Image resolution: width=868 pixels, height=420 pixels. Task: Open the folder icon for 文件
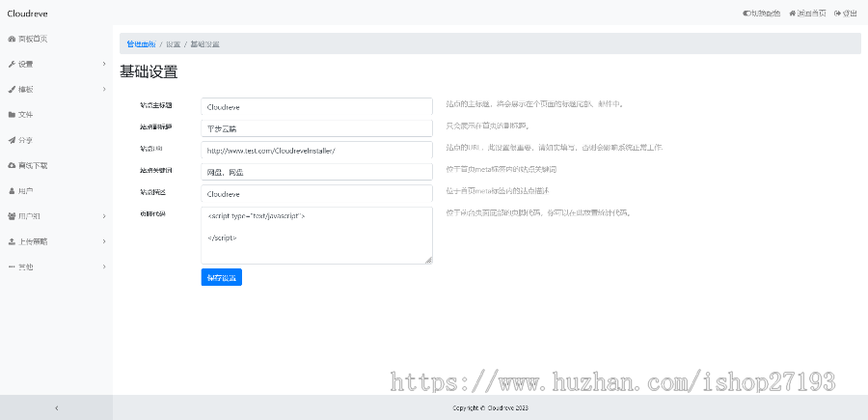[x=12, y=115]
